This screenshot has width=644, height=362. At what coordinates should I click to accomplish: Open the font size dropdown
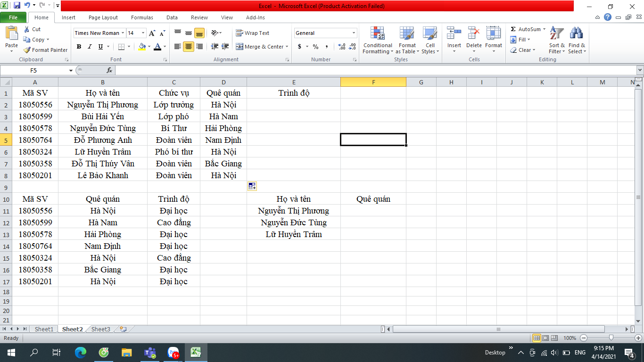click(143, 33)
